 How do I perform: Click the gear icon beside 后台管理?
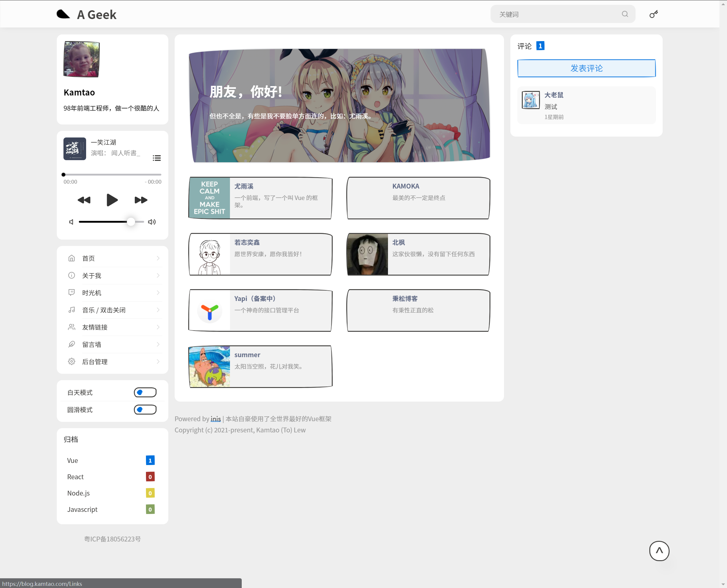tap(72, 361)
